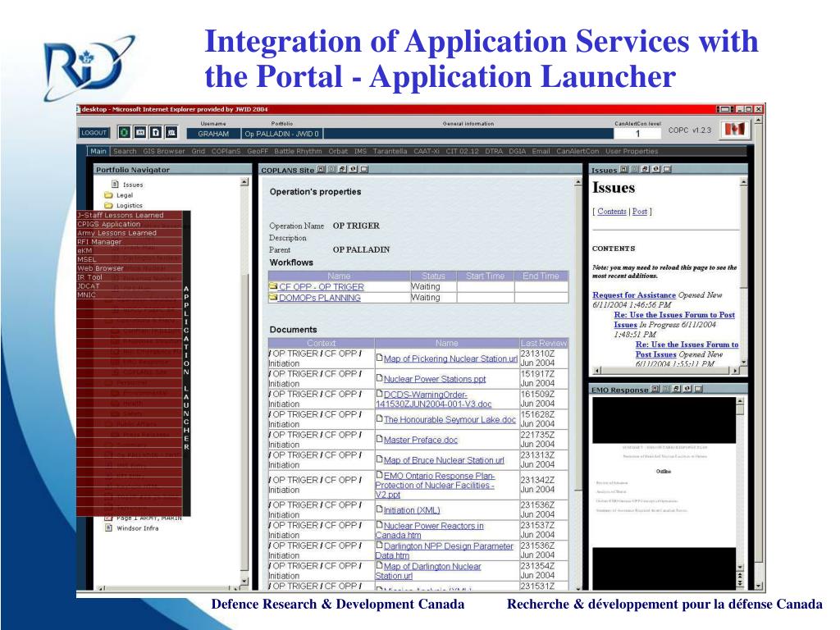The height and width of the screenshot is (630, 840).
Task: Click the Post link in Issues panel
Action: pyautogui.click(x=640, y=212)
